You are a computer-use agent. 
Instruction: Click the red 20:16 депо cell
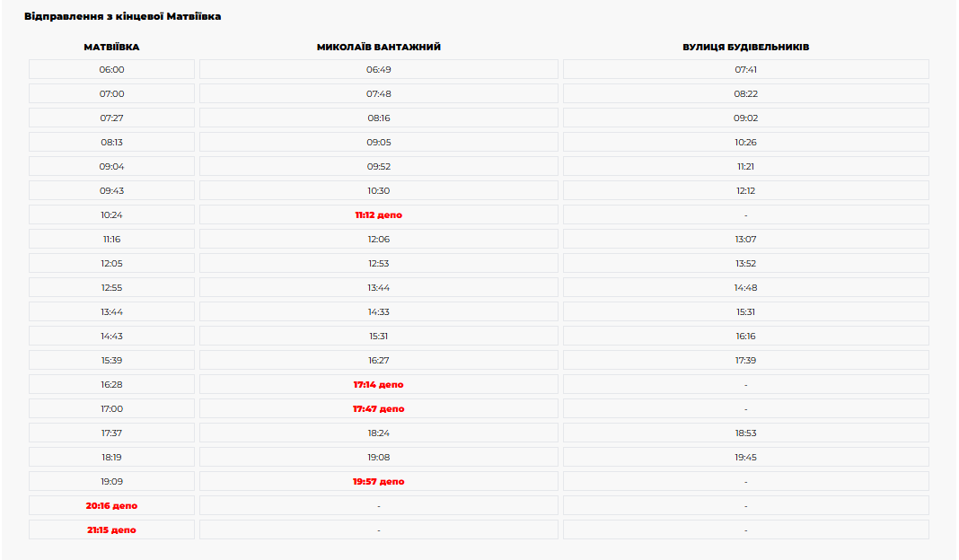[x=111, y=506]
